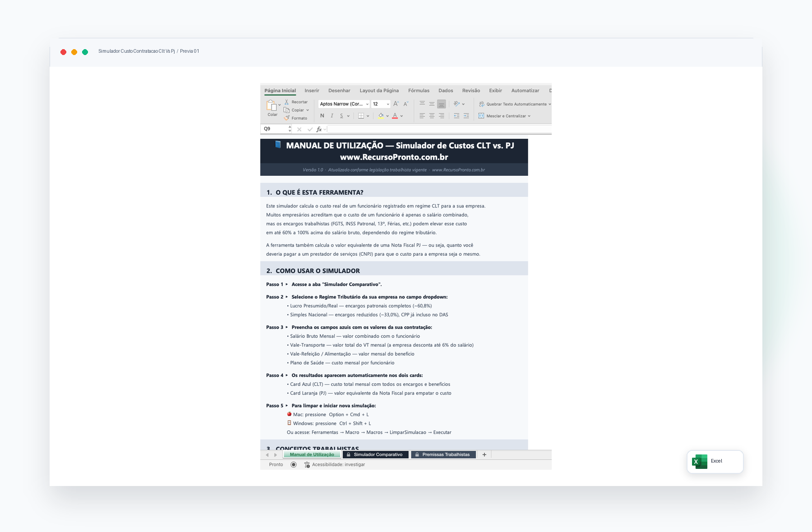Expand the Mesclar e Centralizar dropdown arrow
The width and height of the screenshot is (812, 532).
(529, 116)
